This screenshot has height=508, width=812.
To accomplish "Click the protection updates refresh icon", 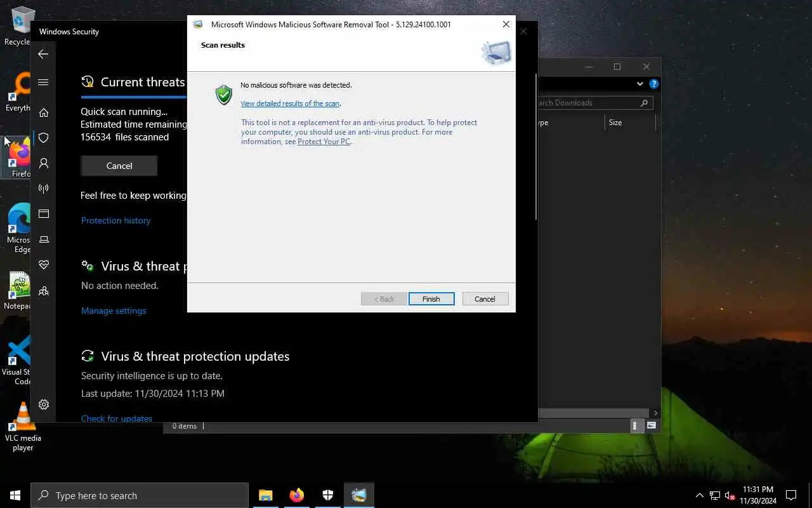I will tap(88, 356).
